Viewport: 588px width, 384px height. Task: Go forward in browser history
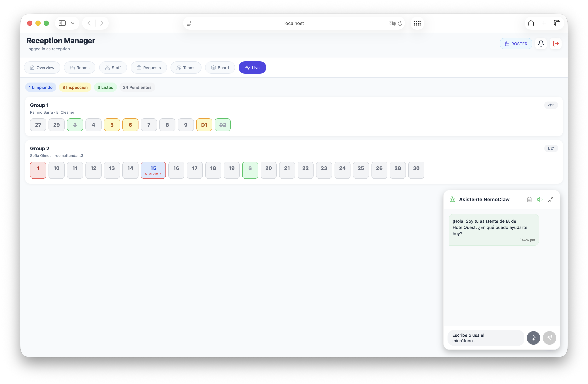point(102,23)
